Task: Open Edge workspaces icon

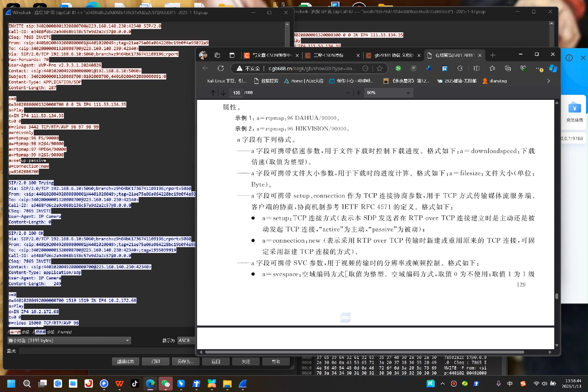Action: (x=217, y=55)
